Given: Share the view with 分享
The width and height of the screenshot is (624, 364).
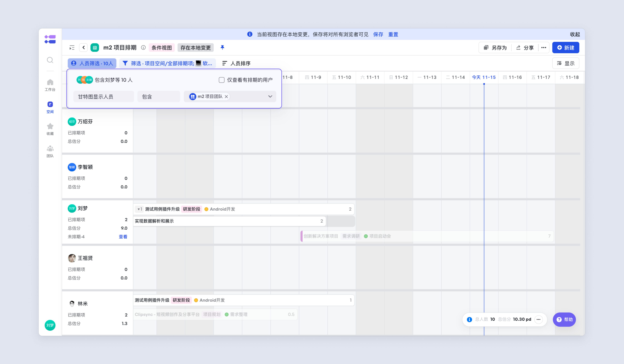Looking at the screenshot, I should [525, 48].
